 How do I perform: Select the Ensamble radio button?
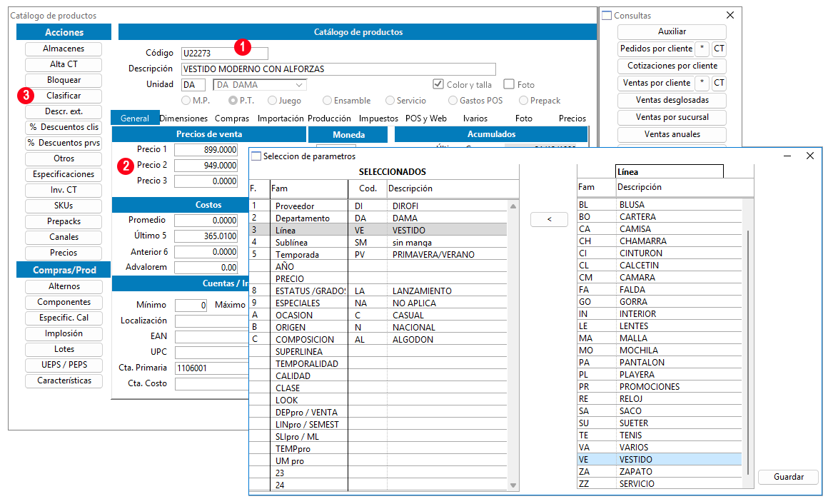[327, 101]
